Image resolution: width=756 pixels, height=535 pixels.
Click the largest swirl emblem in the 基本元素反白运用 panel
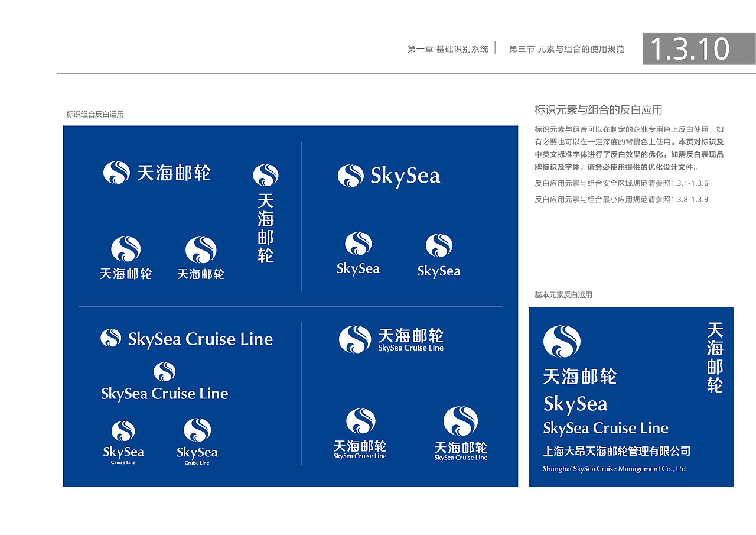562,342
